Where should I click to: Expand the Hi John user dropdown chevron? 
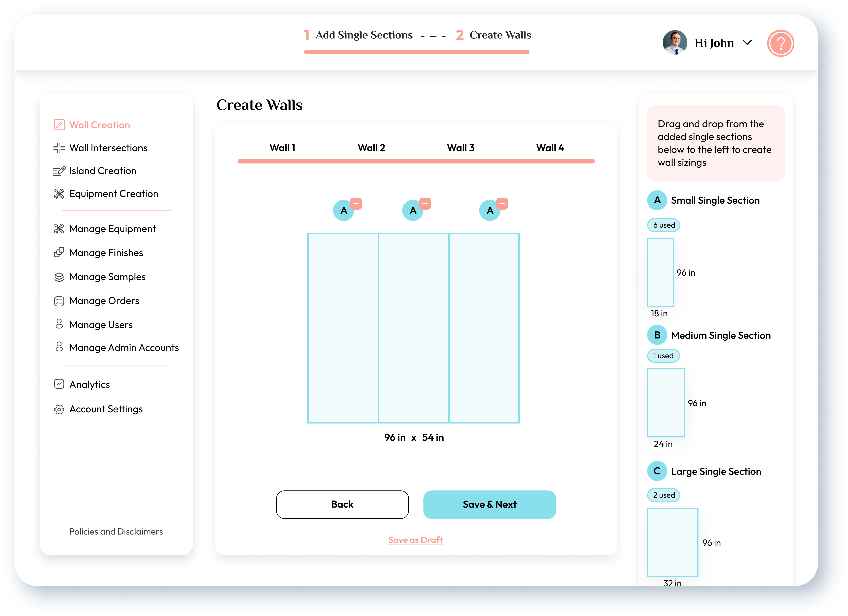click(747, 43)
